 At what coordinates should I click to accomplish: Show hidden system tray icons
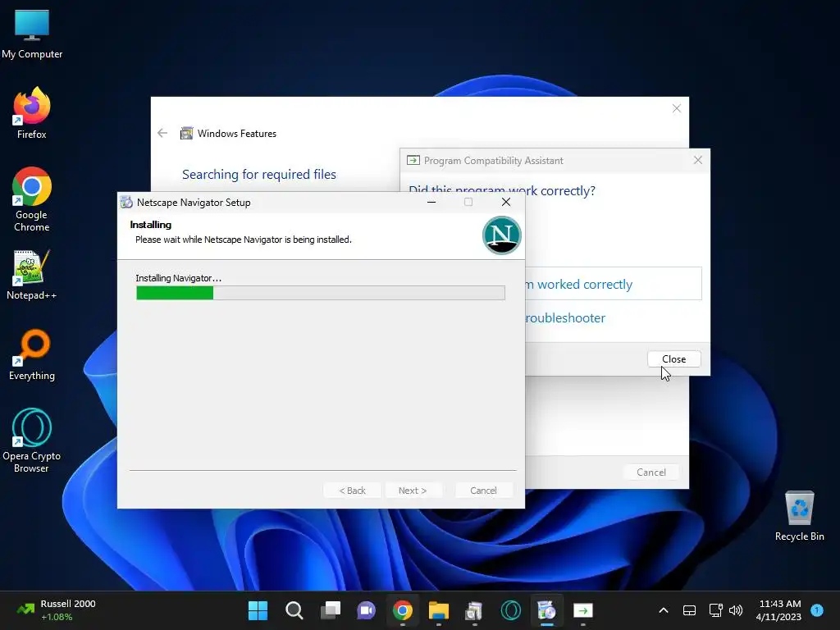click(x=663, y=610)
